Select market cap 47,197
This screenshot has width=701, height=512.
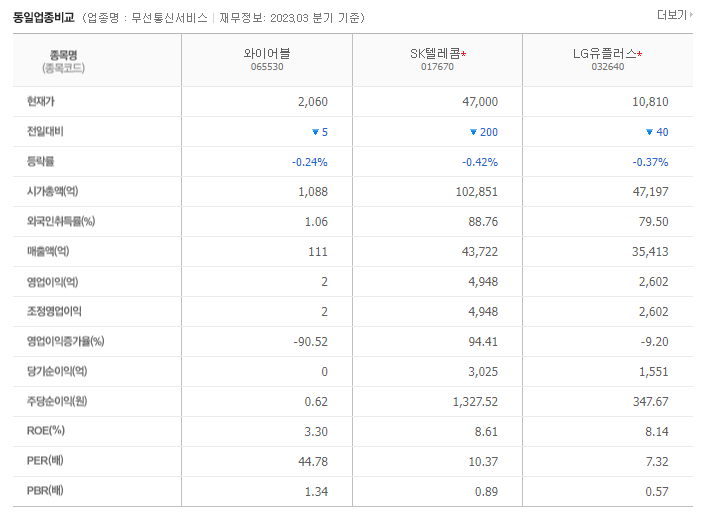[650, 192]
